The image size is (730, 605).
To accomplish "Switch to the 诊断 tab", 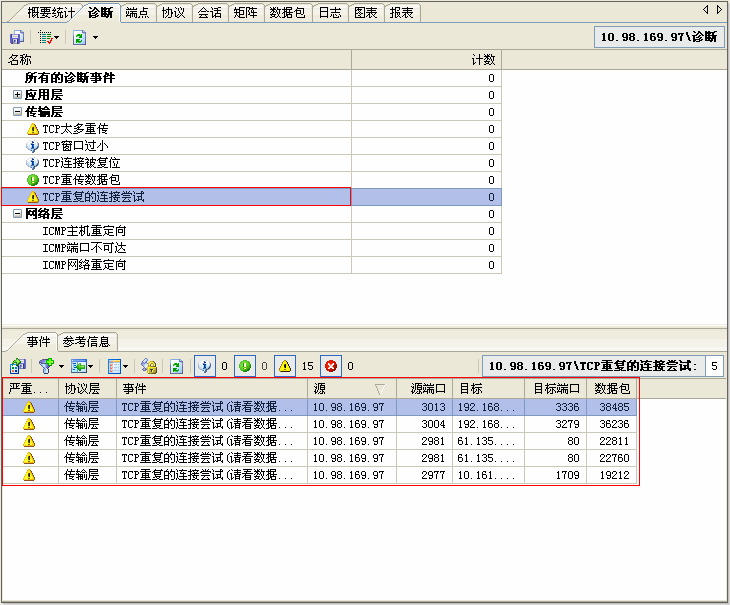I will click(x=101, y=13).
